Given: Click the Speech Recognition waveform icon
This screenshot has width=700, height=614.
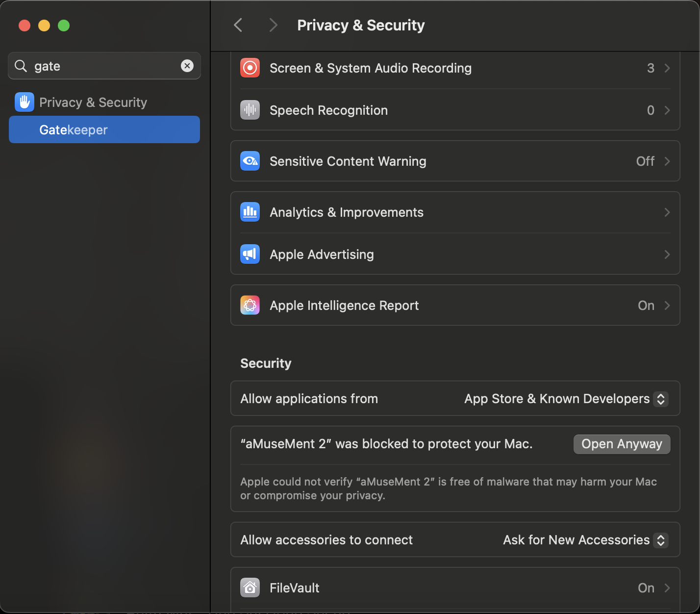Looking at the screenshot, I should point(250,110).
